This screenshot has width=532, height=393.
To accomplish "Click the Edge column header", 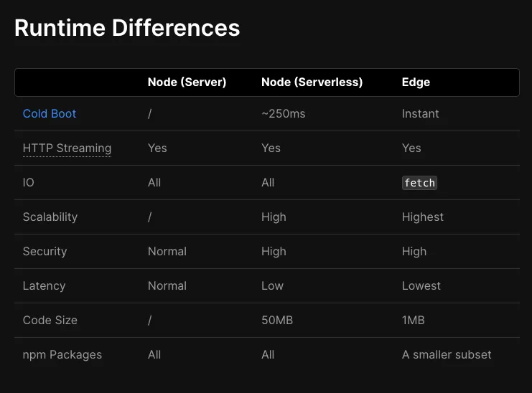I will pos(416,82).
